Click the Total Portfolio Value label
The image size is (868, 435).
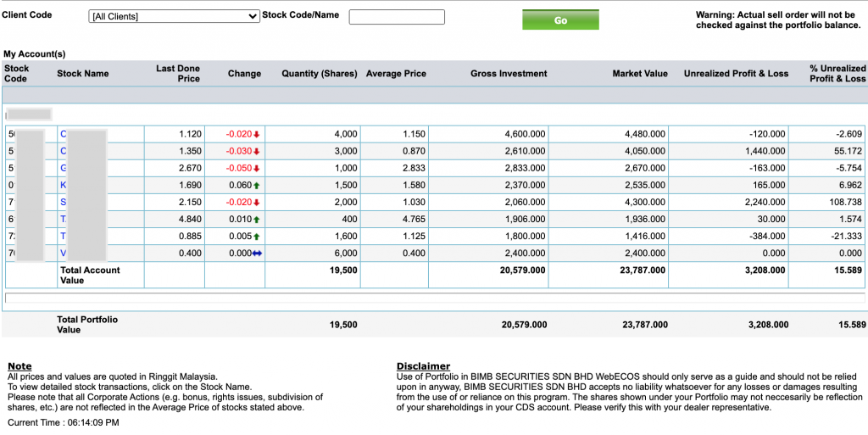[x=87, y=324]
